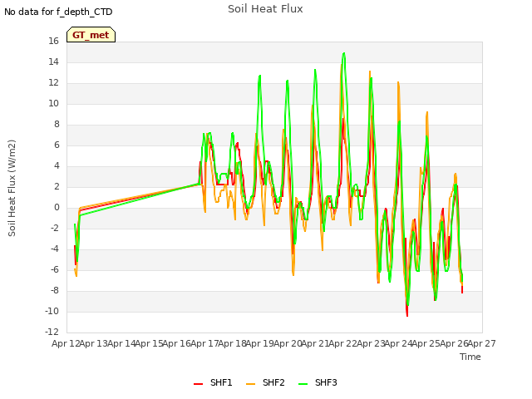
Task: Click the 'Soil Heat Flux (W/m2)' y-axis title
Action: tap(12, 188)
